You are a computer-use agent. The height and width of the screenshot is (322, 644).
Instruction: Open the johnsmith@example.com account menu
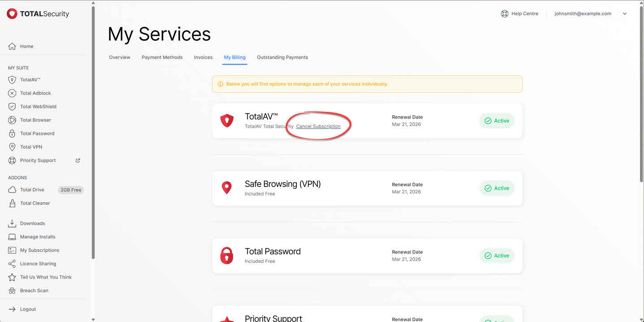pos(583,14)
